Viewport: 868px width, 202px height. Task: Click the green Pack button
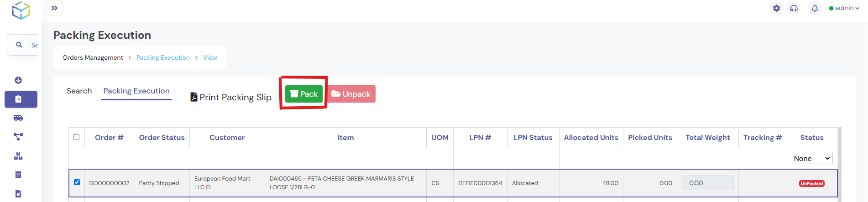tap(304, 94)
